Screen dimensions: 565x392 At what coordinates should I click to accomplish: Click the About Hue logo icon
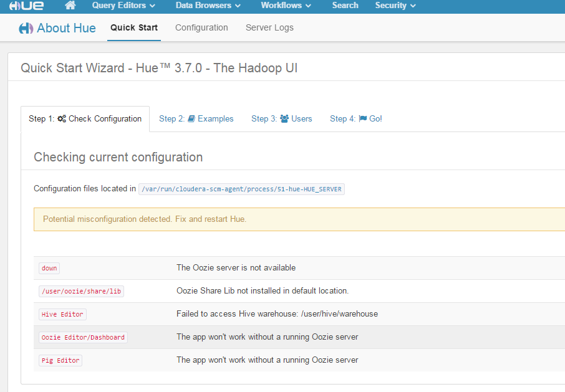26,28
